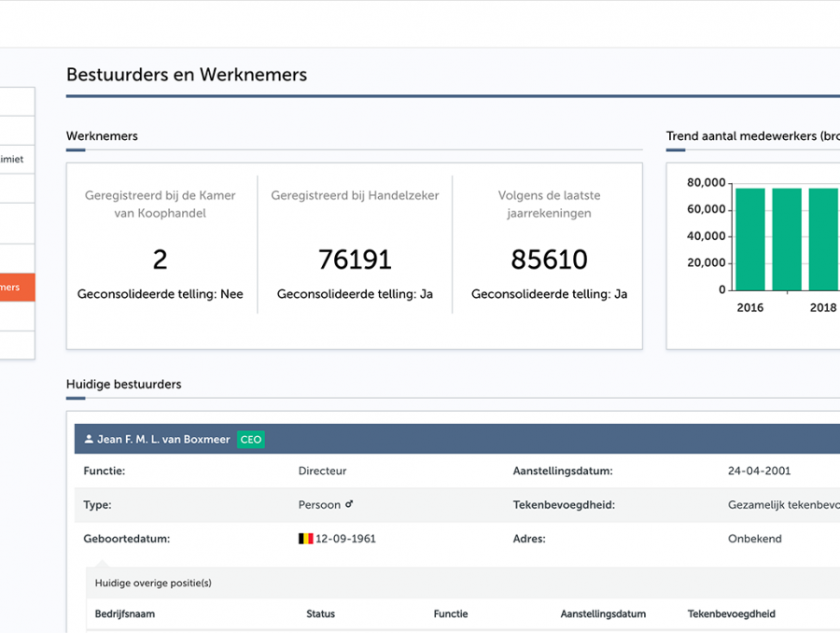The width and height of the screenshot is (840, 633).
Task: Click the 'Persoon' type value
Action: click(x=319, y=505)
